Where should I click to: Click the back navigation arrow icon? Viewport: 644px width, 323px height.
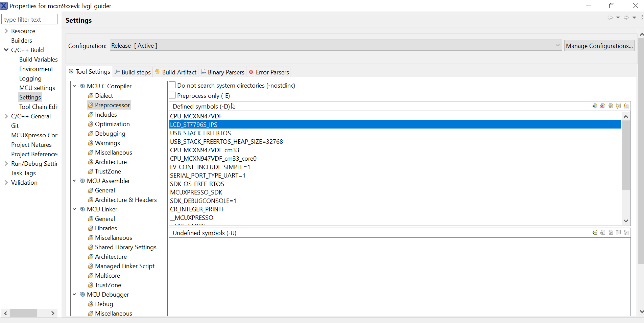[610, 18]
